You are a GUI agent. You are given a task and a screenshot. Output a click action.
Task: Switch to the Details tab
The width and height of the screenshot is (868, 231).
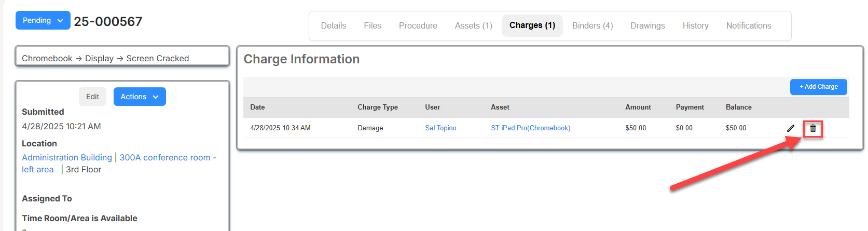(x=333, y=25)
